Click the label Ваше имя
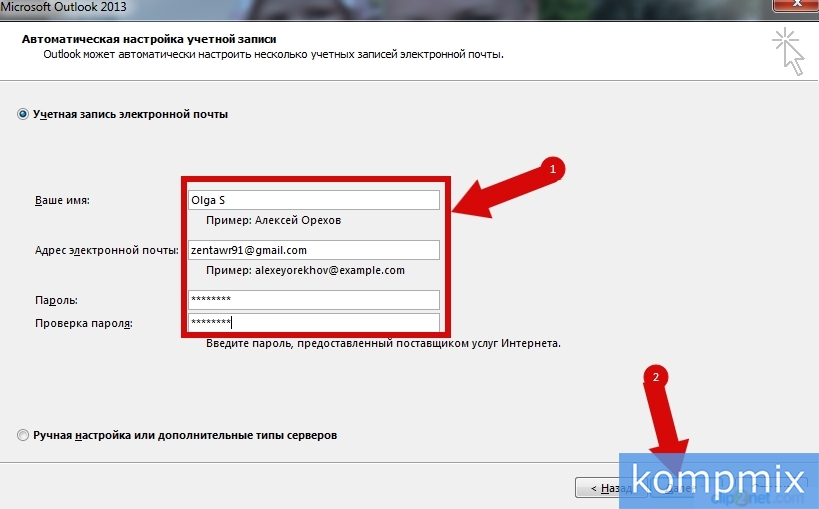This screenshot has height=509, width=819. point(62,200)
